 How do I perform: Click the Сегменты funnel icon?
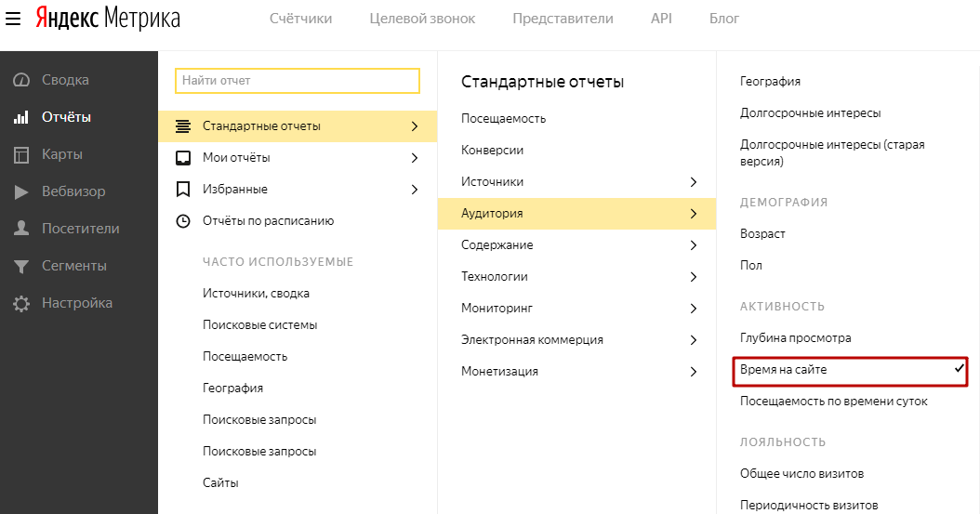pos(21,266)
